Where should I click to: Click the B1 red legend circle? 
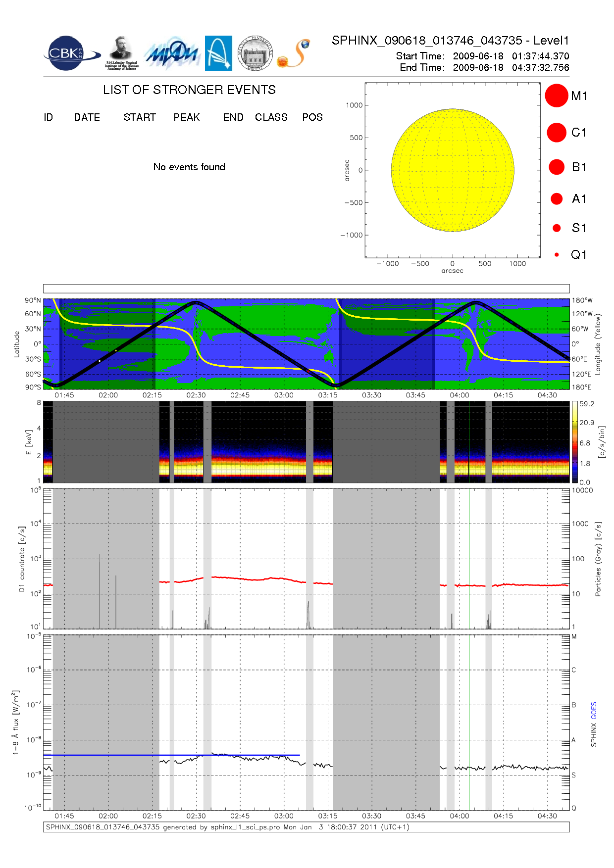557,167
